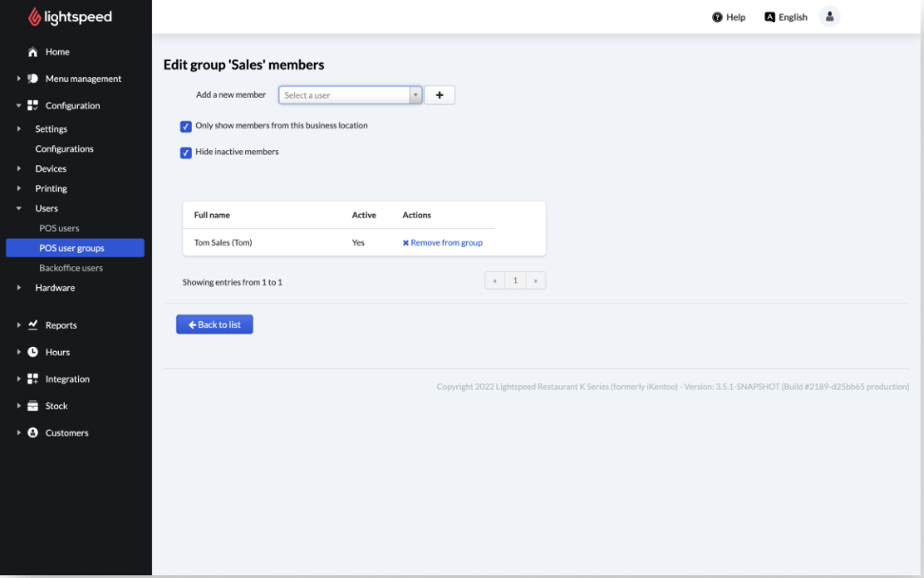Viewport: 924px width, 578px height.
Task: Open the user profile avatar icon
Action: [x=829, y=17]
